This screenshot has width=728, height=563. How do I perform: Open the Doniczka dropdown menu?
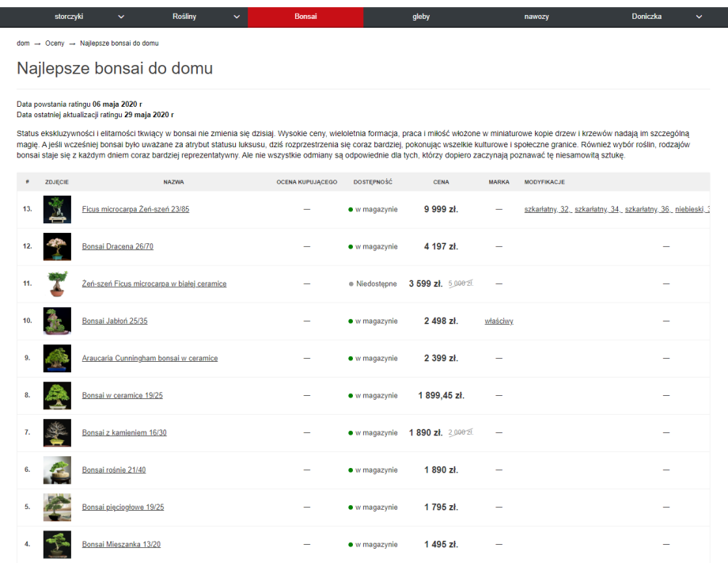click(699, 17)
